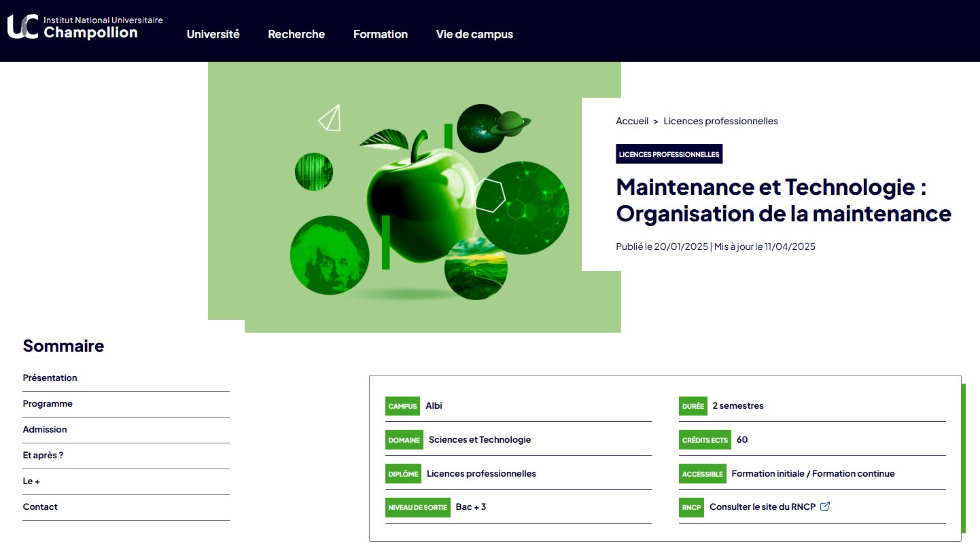
Task: Click the dark Licences Professionnelles category badge
Action: click(669, 154)
